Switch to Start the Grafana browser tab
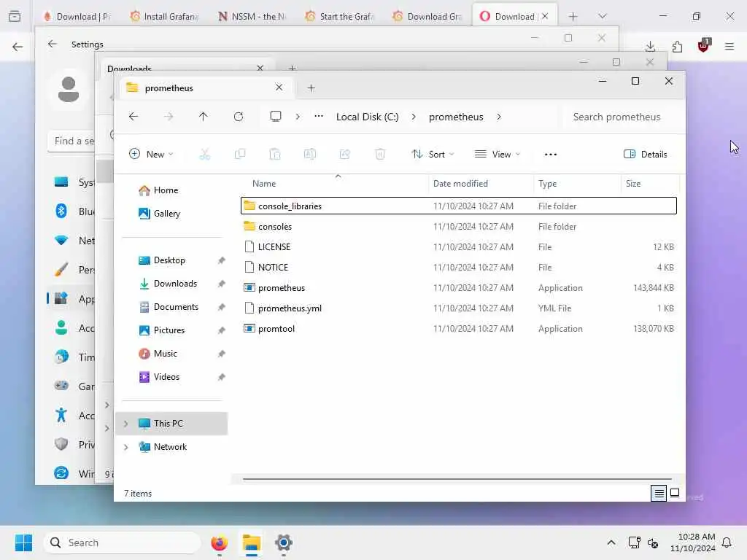The height and width of the screenshot is (560, 747). point(340,16)
